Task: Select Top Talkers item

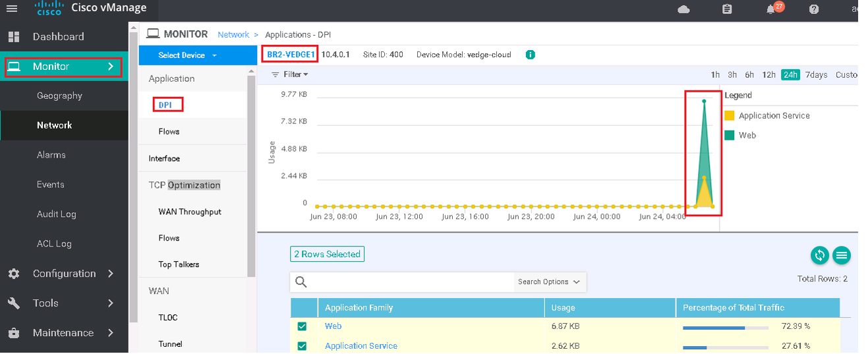Action: [179, 264]
